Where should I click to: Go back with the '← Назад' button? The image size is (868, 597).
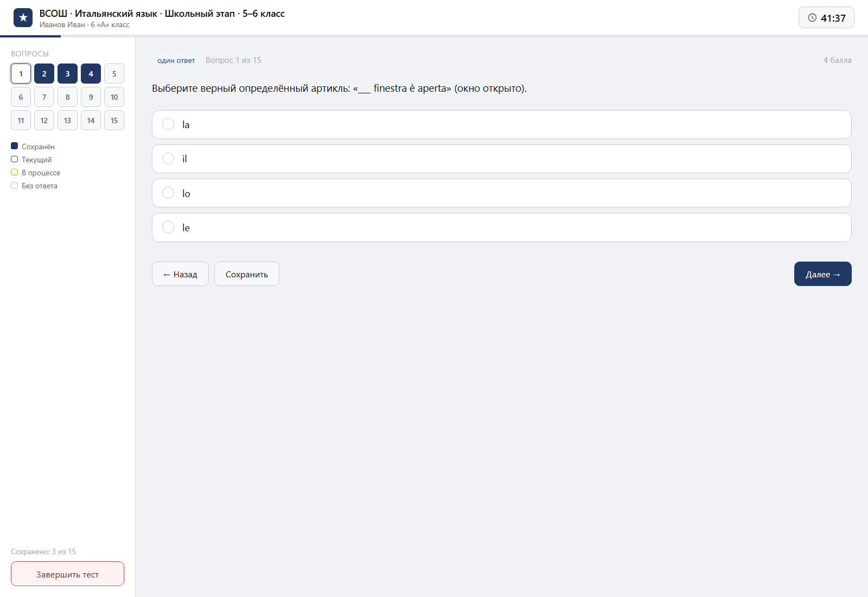point(180,274)
